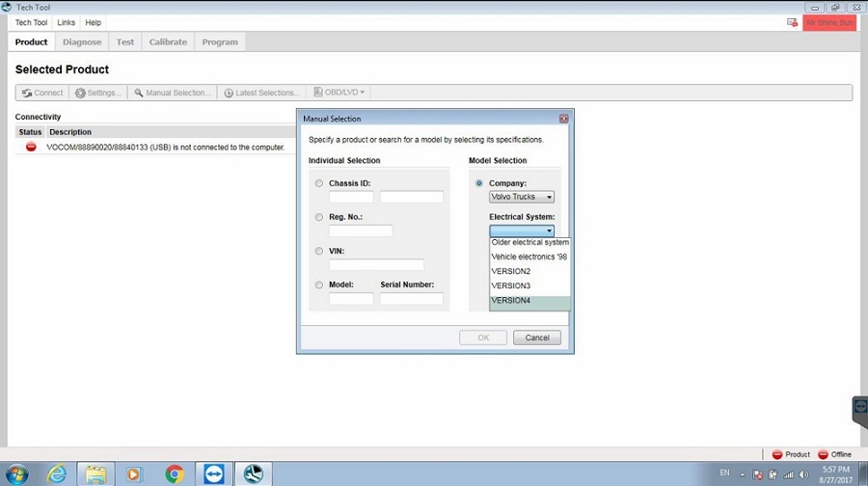Open Windows Explorer folder icon in taskbar
The width and height of the screenshot is (868, 486).
click(x=95, y=473)
